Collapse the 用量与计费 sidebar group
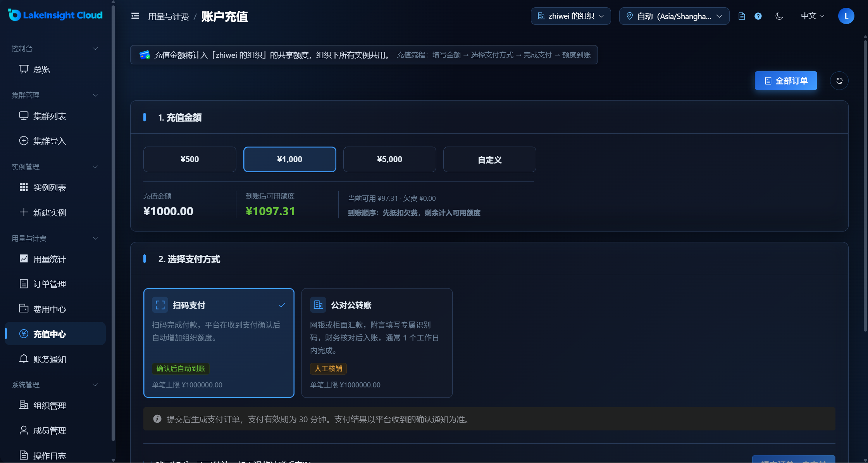 click(55, 238)
